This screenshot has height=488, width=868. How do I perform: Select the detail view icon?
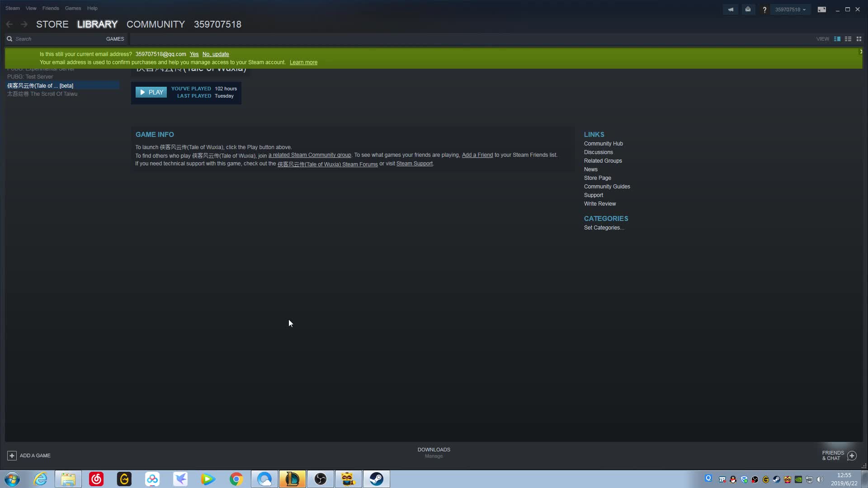pos(837,39)
